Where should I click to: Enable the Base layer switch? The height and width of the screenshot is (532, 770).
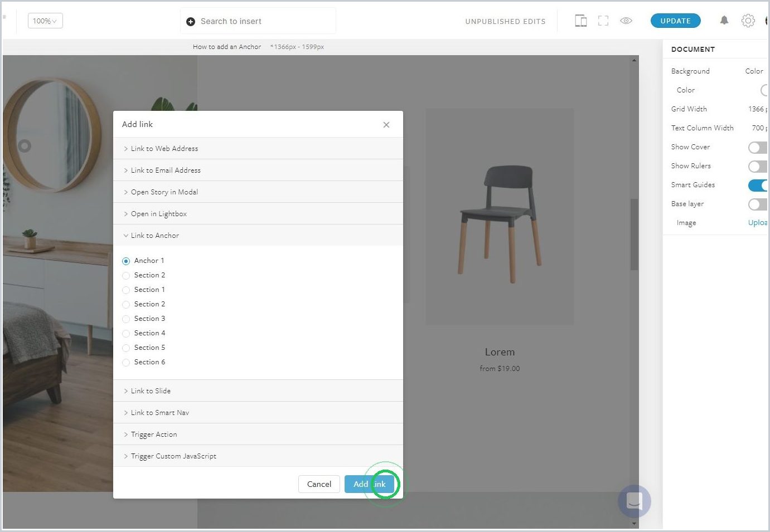[758, 204]
